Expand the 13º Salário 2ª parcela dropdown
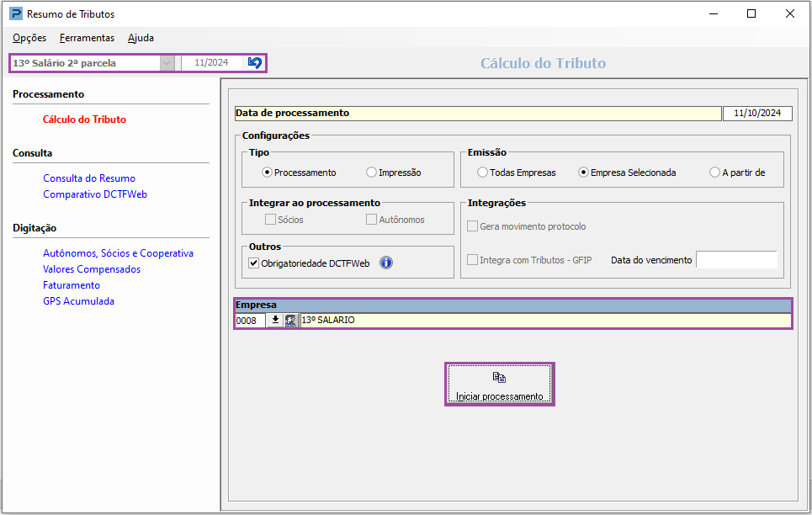Screen dimensions: 812x515 tap(167, 63)
